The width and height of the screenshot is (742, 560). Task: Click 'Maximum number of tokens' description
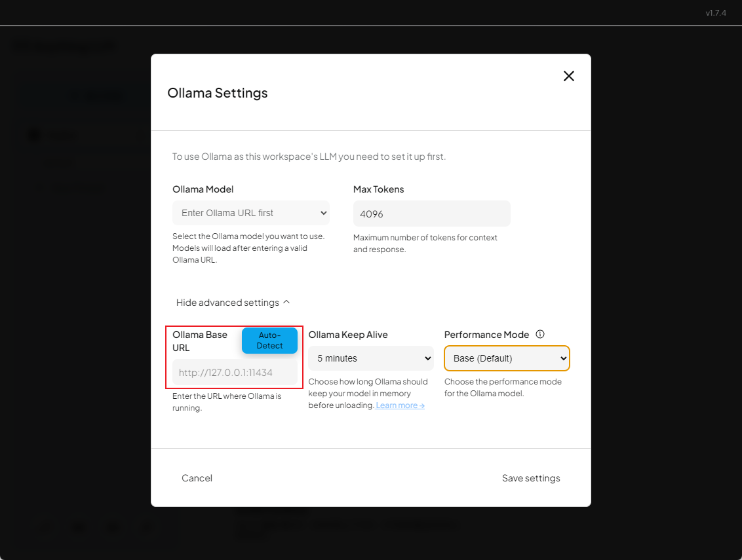[425, 244]
